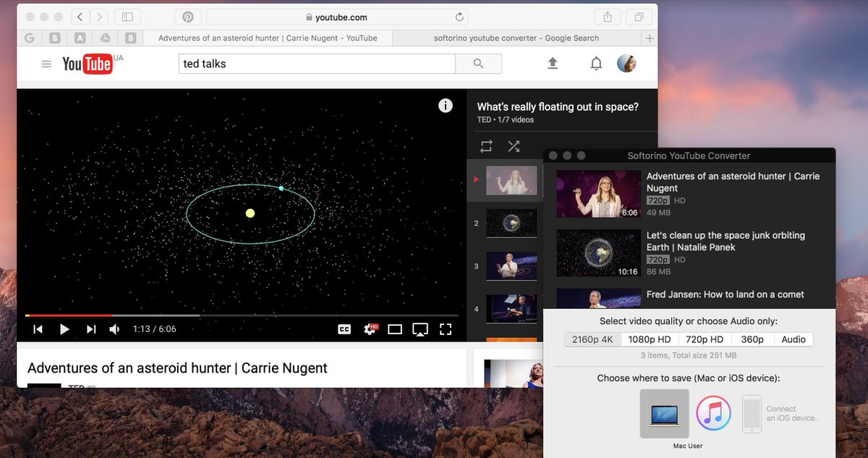Select Carrie Nugent thumbnail in converter list
This screenshot has height=458, width=868.
598,194
